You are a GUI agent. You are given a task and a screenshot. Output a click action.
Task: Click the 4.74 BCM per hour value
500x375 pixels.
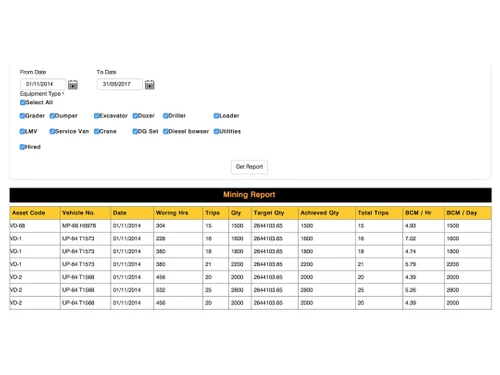click(x=423, y=251)
